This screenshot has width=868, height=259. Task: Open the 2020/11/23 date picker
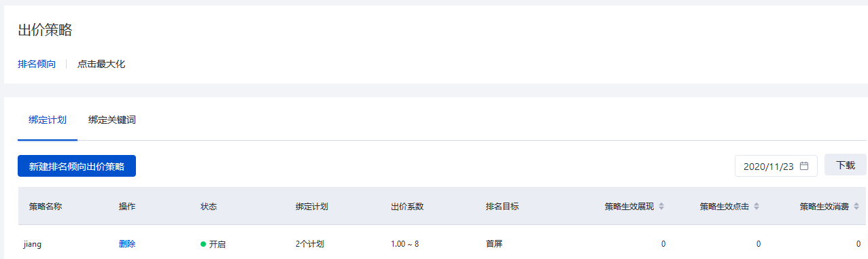776,166
